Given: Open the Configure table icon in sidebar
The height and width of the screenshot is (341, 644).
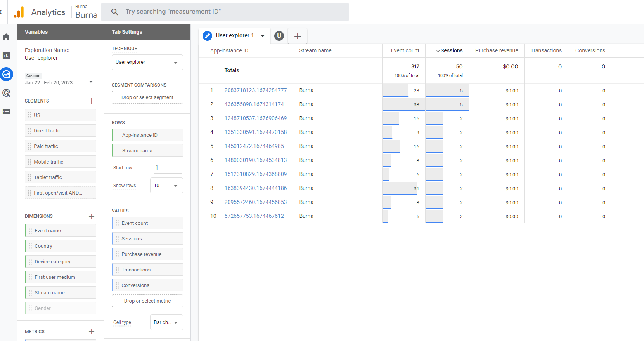Looking at the screenshot, I should 6,111.
